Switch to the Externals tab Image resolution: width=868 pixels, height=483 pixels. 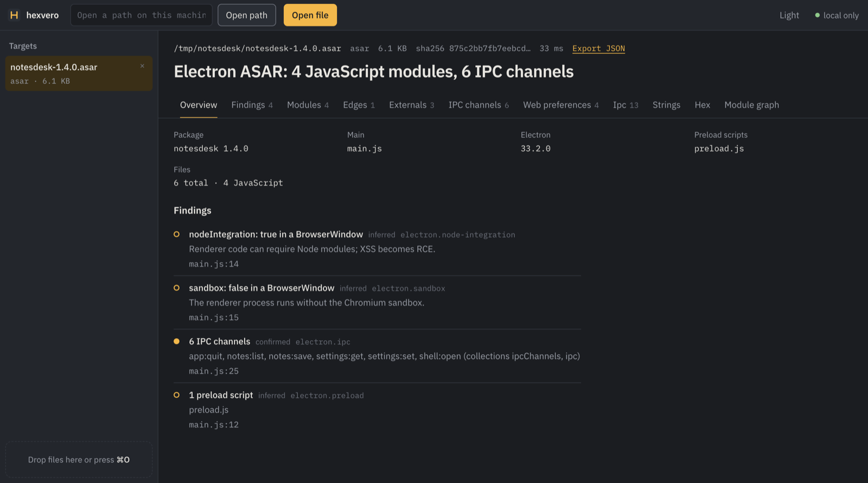coord(411,105)
